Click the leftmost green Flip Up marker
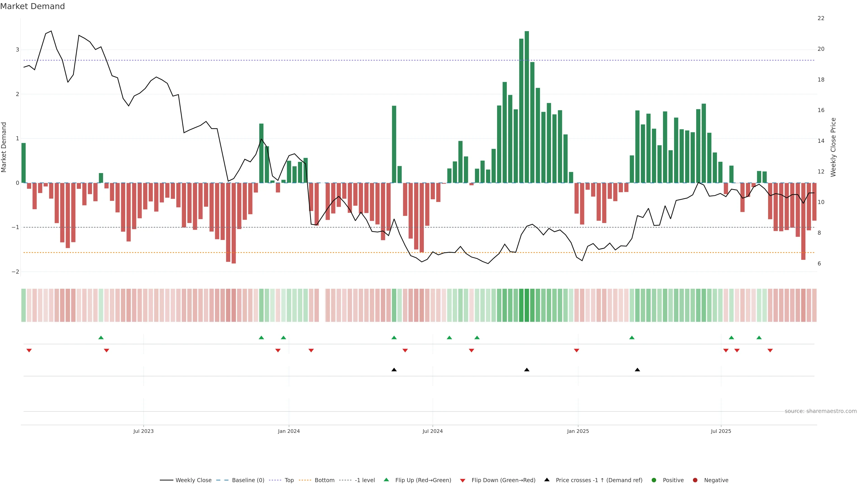Screen dimensions: 868x488 [x=101, y=338]
